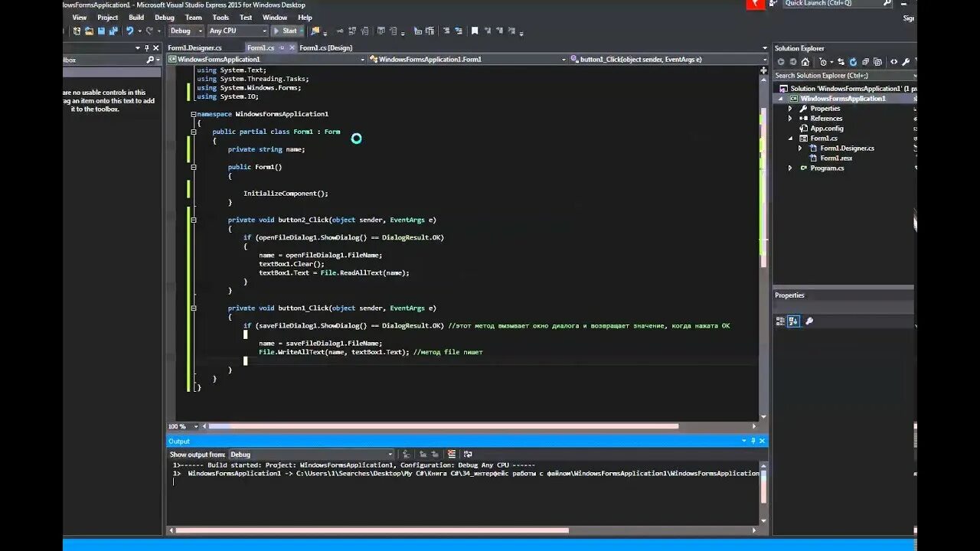This screenshot has width=980, height=551.
Task: Open the Project menu
Action: (x=108, y=18)
